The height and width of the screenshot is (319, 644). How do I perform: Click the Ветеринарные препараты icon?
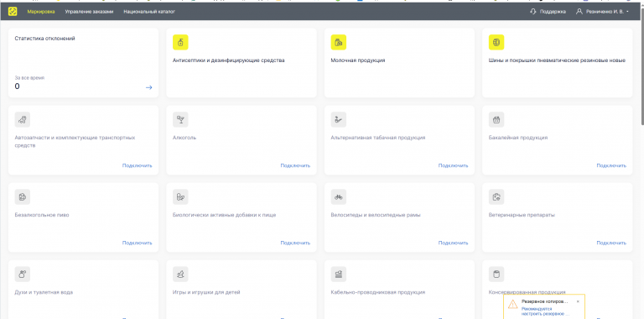coord(496,197)
